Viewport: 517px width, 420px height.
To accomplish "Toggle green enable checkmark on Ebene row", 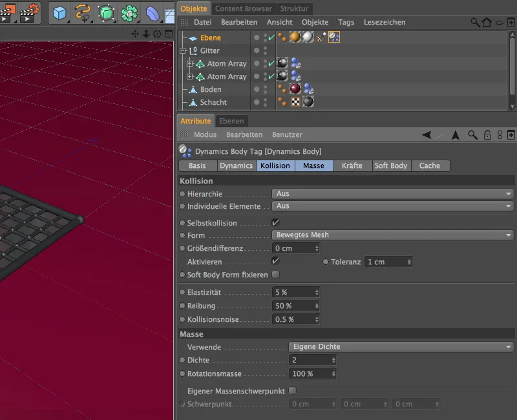I will (x=271, y=37).
